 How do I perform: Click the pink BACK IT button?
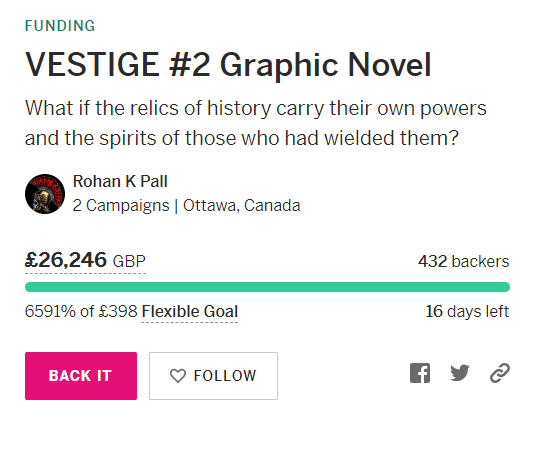81,376
